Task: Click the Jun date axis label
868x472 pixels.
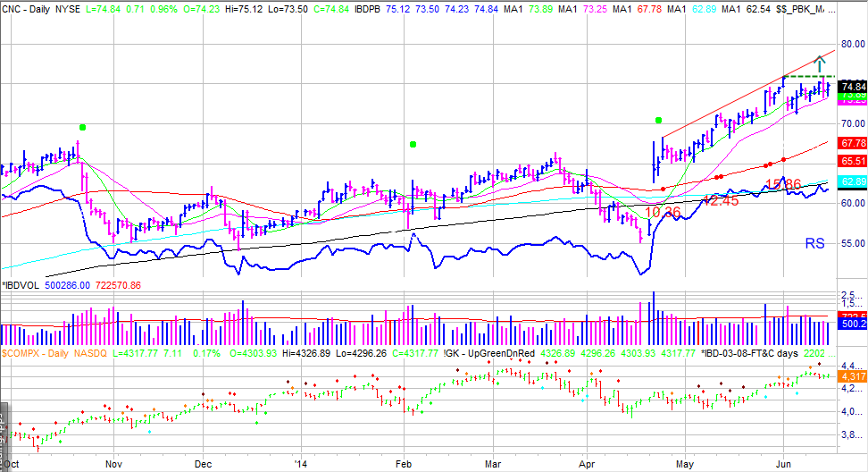Action: pos(783,464)
